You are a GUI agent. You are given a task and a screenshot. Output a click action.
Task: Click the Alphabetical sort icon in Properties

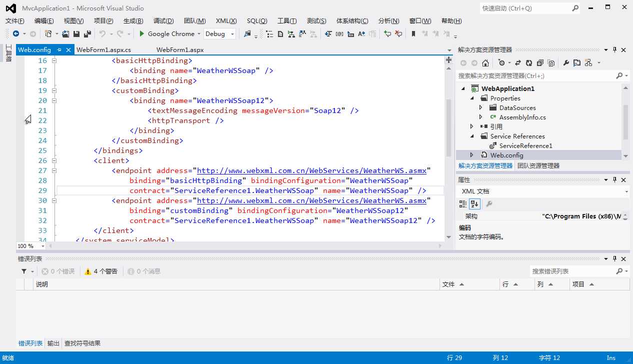point(474,203)
